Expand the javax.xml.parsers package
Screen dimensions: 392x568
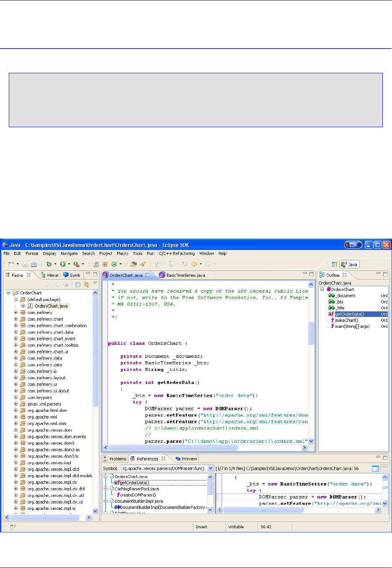click(x=15, y=404)
